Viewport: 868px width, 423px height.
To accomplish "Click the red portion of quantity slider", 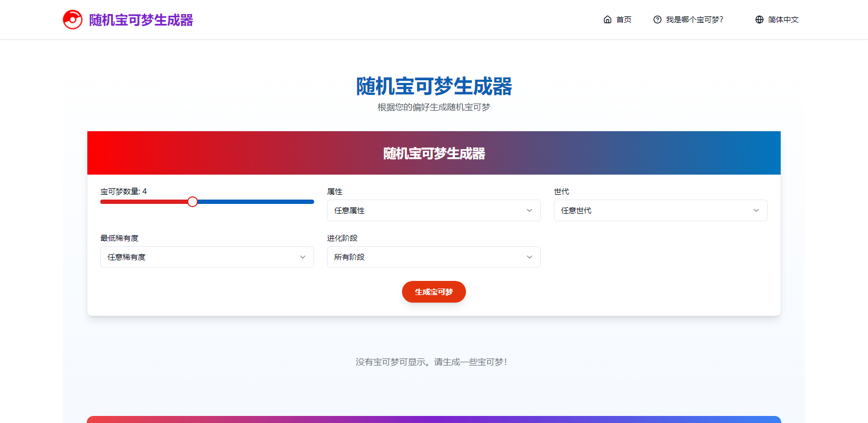I will (144, 202).
